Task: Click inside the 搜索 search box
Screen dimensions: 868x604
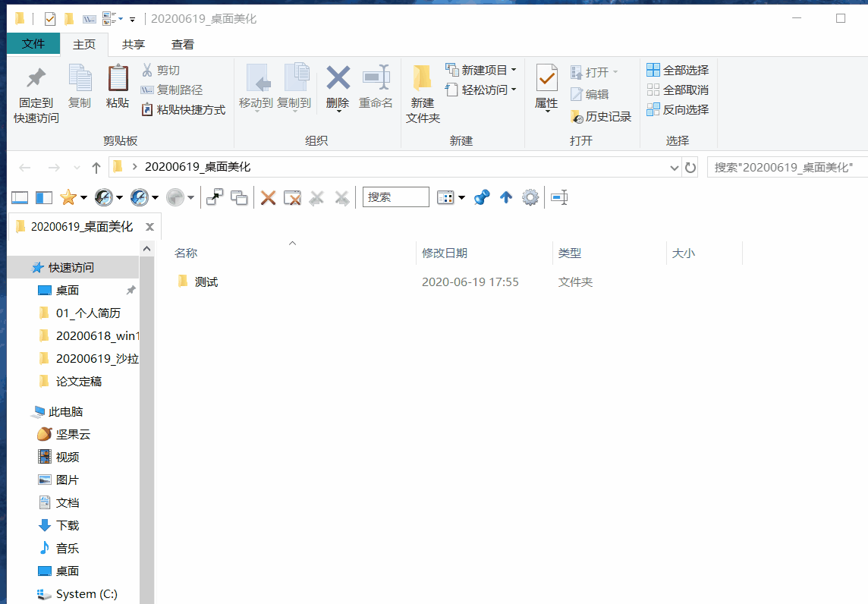Action: pyautogui.click(x=395, y=197)
